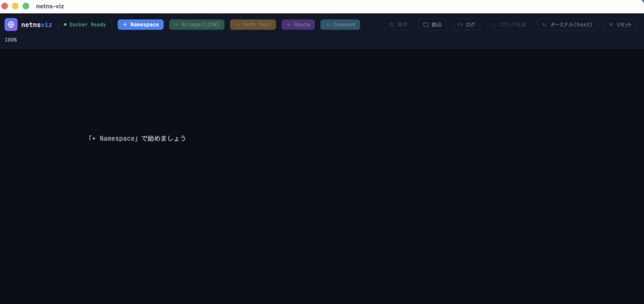Screen dimensions: 644x304
Task: Click the 100% zoom level indicator
Action: (11, 40)
